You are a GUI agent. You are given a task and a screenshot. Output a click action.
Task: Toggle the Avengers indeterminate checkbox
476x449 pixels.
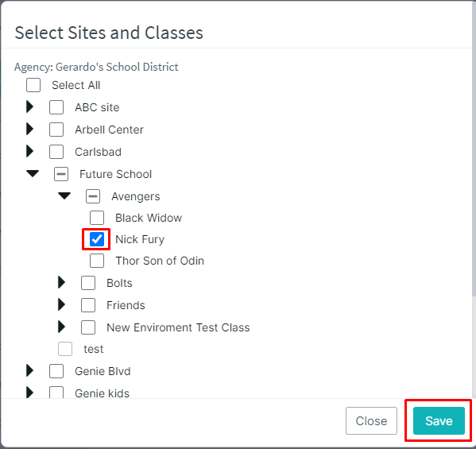click(x=93, y=196)
